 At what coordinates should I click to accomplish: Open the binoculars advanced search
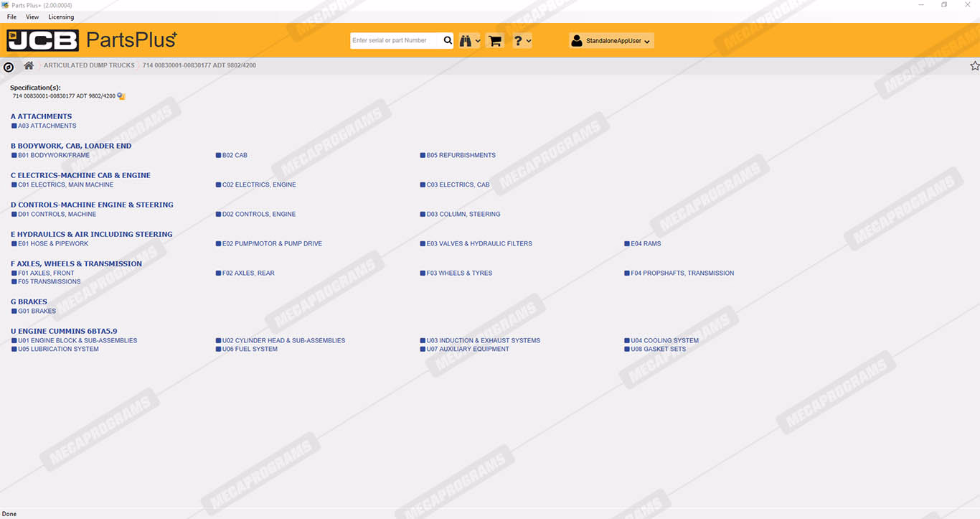tap(470, 41)
